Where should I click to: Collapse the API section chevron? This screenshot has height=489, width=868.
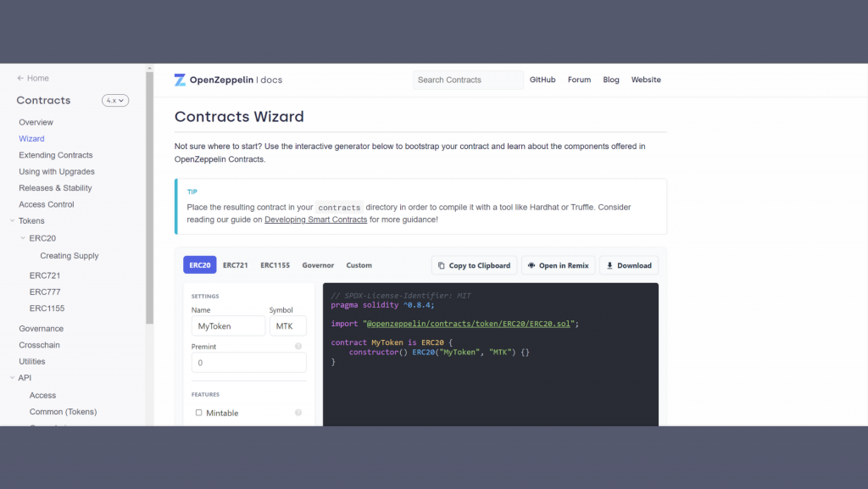click(x=12, y=378)
